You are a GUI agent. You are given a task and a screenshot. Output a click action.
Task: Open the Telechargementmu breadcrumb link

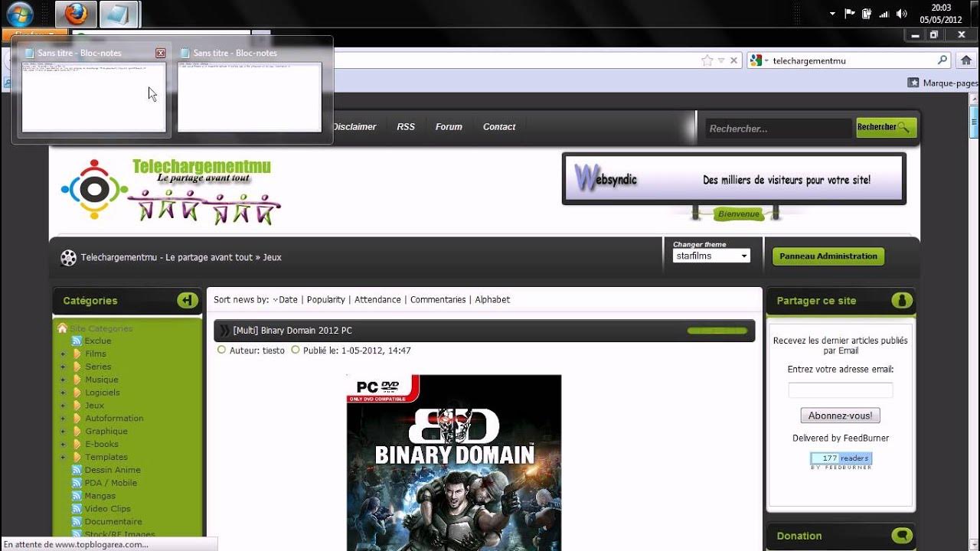point(166,258)
